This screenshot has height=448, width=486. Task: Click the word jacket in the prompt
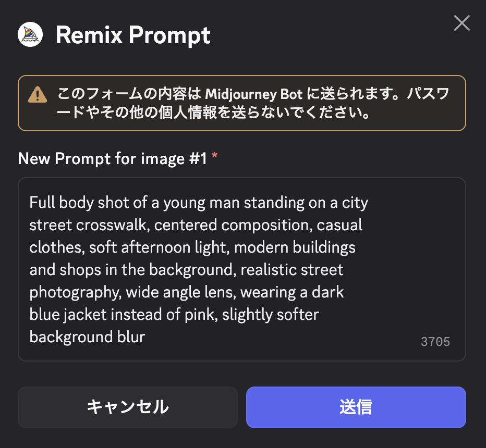coord(85,315)
